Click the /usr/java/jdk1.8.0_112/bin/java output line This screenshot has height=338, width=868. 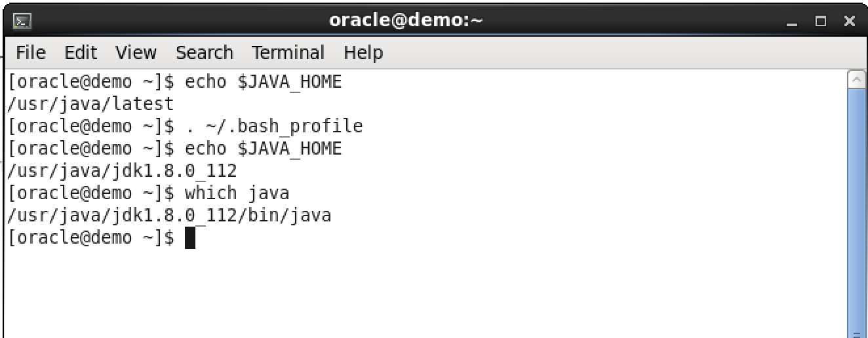[x=168, y=215]
